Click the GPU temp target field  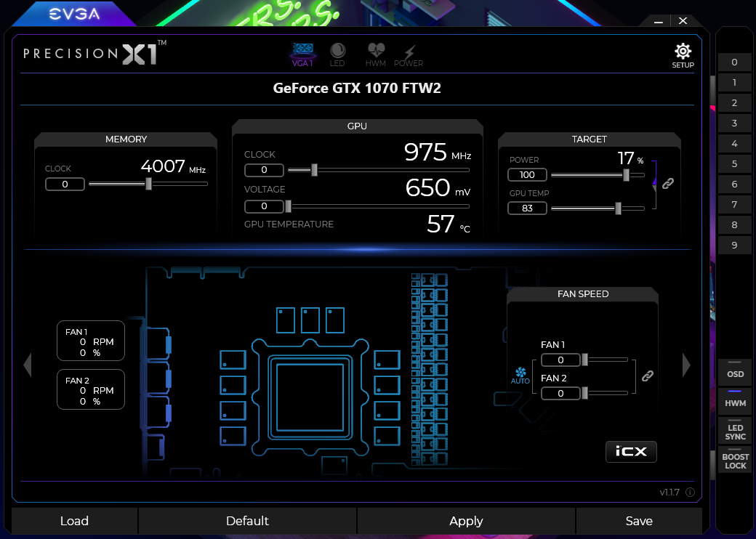(x=527, y=208)
